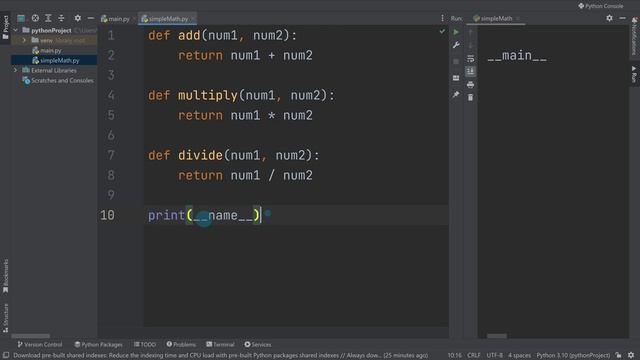Open Run panel settings gear
Screen dimensions: 640x360
click(x=609, y=18)
